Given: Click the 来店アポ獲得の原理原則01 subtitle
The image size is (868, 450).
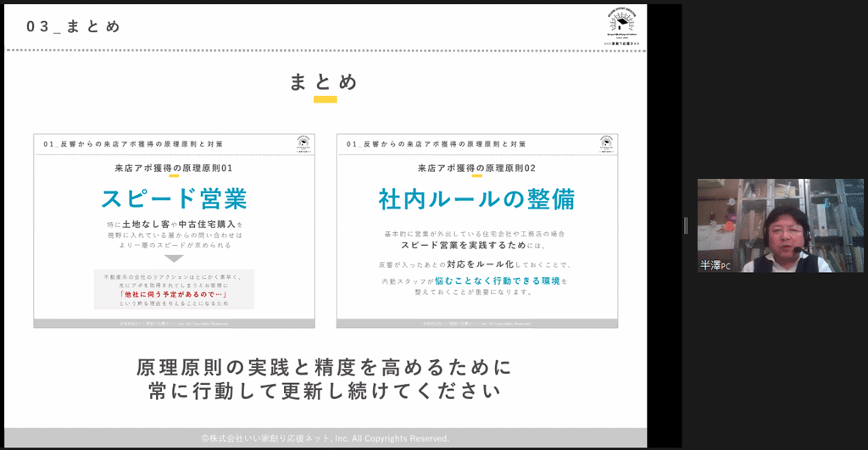Looking at the screenshot, I should click(x=174, y=169).
